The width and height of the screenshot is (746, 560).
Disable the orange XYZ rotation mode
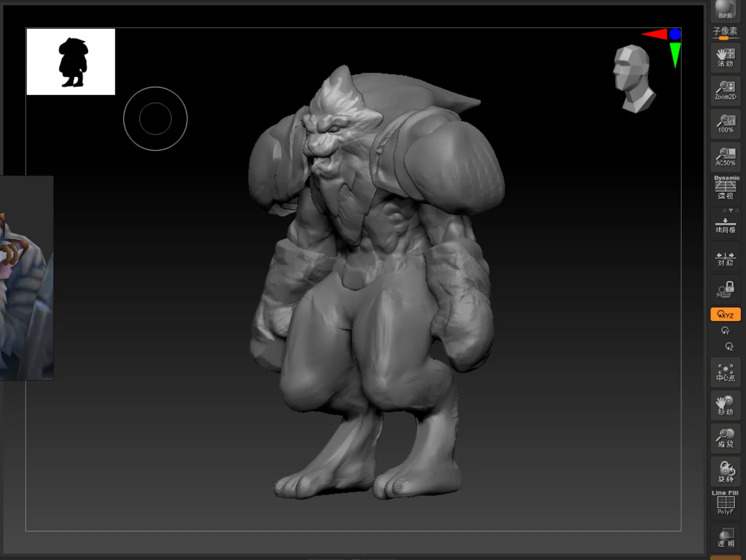click(725, 314)
